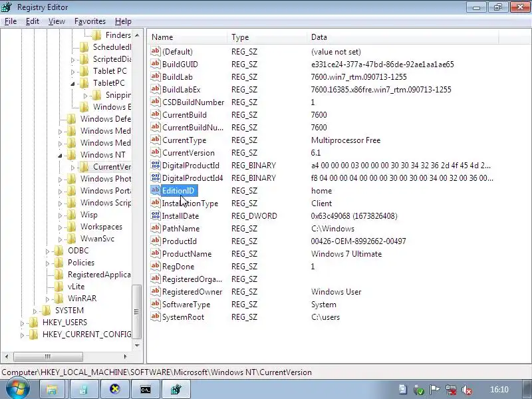The width and height of the screenshot is (532, 399).
Task: Click the BuildGUID string value icon
Action: pyautogui.click(x=156, y=64)
